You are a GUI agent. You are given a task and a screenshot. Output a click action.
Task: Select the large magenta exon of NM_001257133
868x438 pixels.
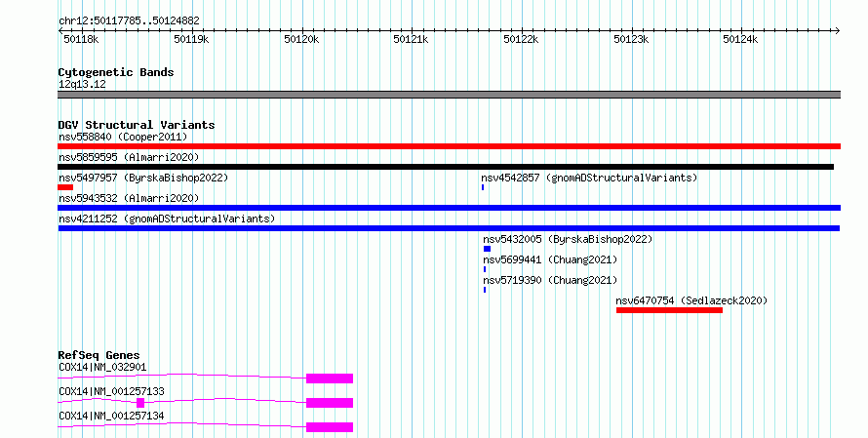(x=330, y=403)
